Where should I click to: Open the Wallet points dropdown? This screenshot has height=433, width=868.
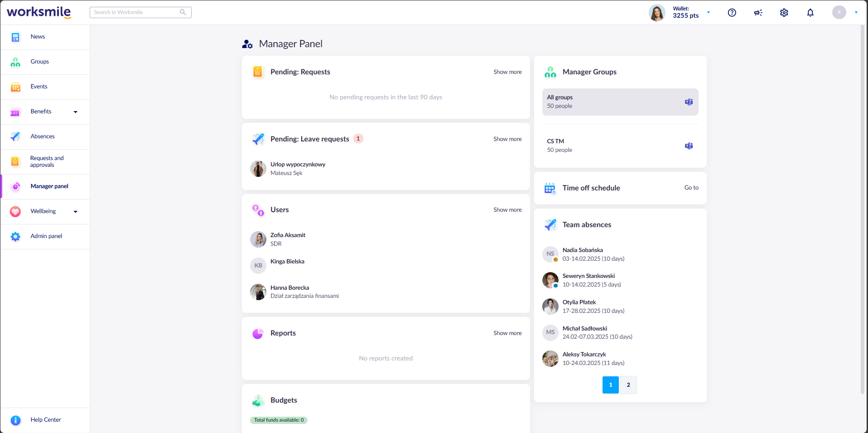point(709,12)
